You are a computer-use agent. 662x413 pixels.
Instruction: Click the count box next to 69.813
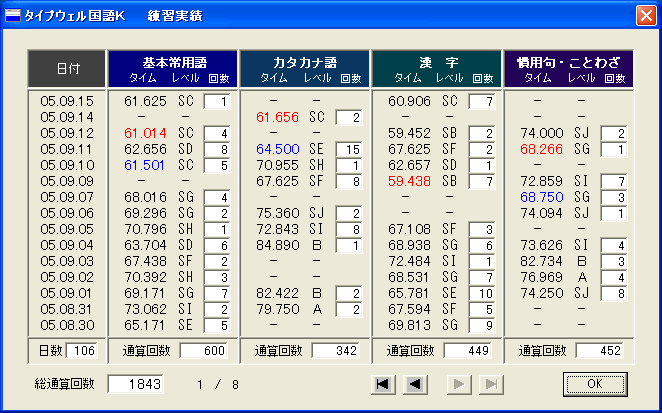coord(482,326)
